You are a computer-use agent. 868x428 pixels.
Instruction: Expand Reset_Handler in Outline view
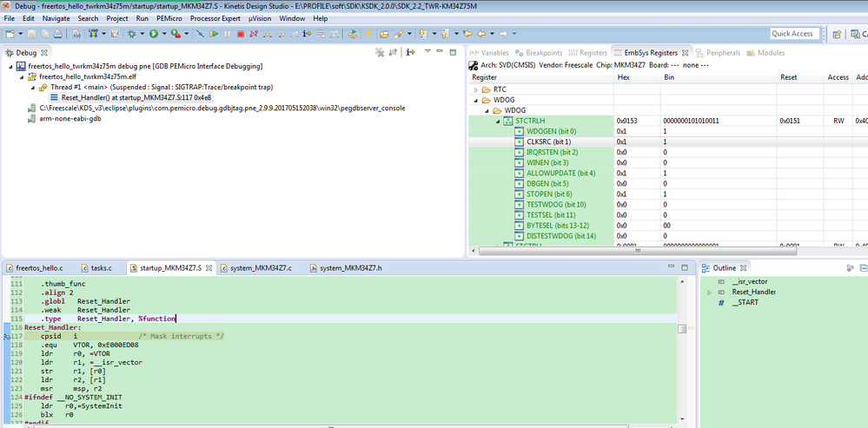[710, 292]
